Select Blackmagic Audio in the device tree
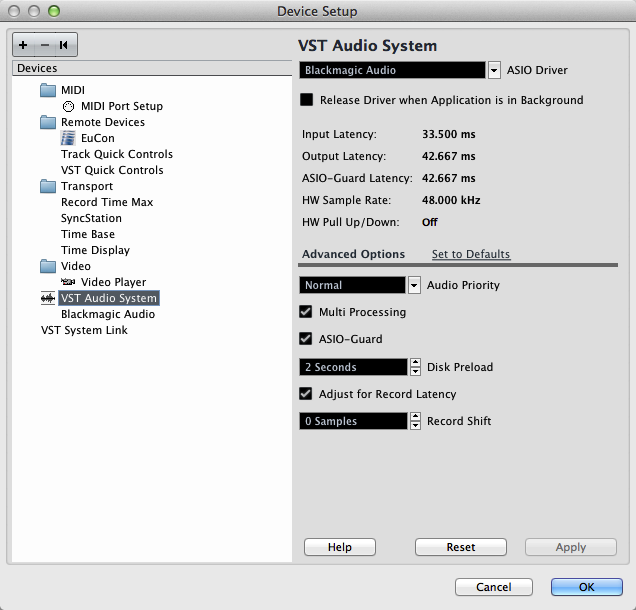 click(108, 314)
